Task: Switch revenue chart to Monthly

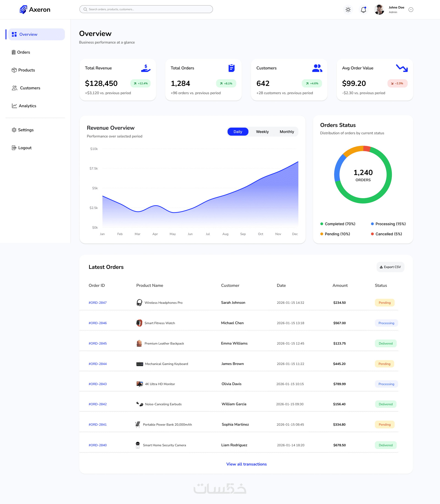Action: pyautogui.click(x=286, y=132)
